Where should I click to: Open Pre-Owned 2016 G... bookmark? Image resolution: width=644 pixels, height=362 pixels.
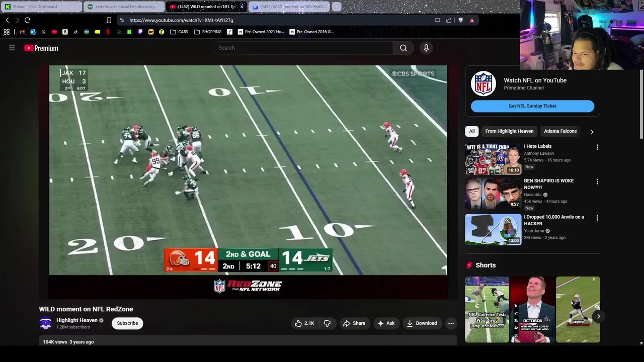311,32
